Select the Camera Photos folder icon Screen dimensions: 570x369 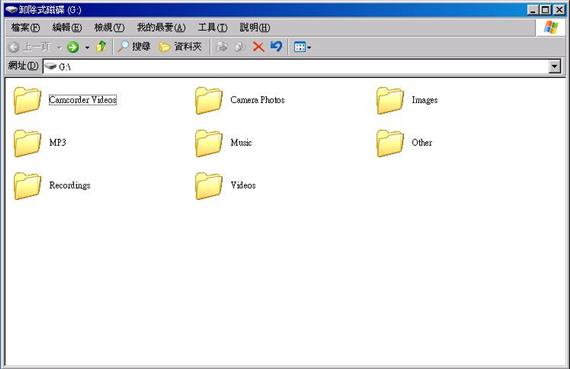(x=209, y=101)
